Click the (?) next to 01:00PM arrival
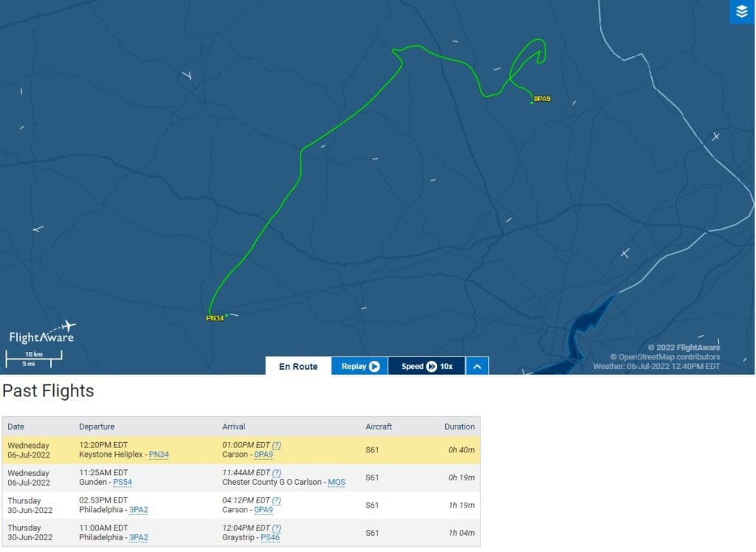Image resolution: width=756 pixels, height=552 pixels. (277, 445)
